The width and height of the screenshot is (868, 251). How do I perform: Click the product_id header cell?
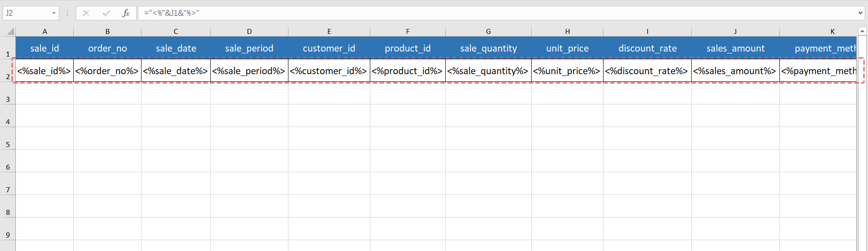click(x=408, y=48)
